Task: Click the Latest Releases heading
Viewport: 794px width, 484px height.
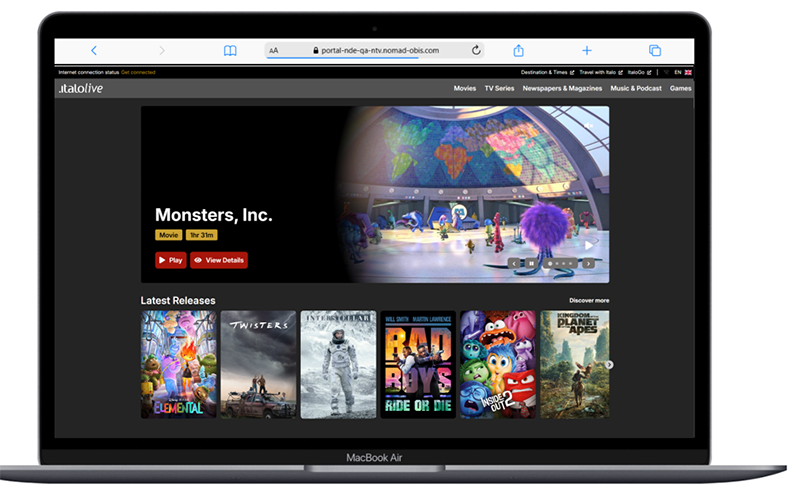Action: click(x=178, y=300)
